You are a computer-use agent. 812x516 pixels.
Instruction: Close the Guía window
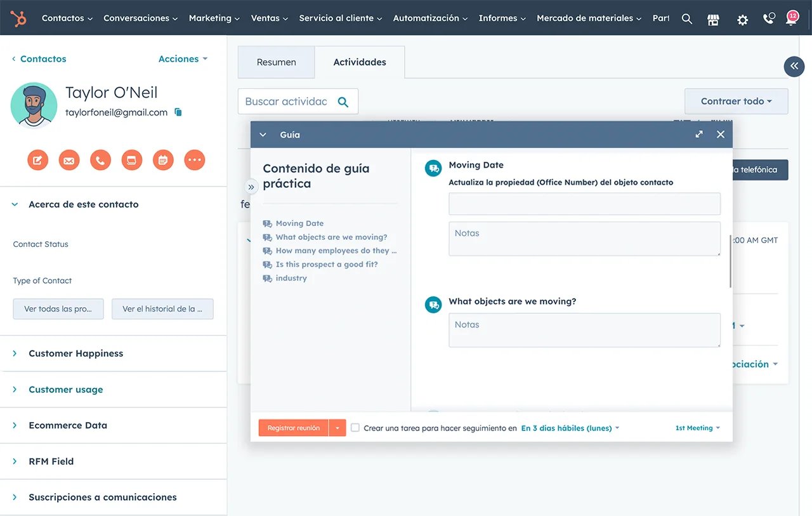tap(721, 135)
